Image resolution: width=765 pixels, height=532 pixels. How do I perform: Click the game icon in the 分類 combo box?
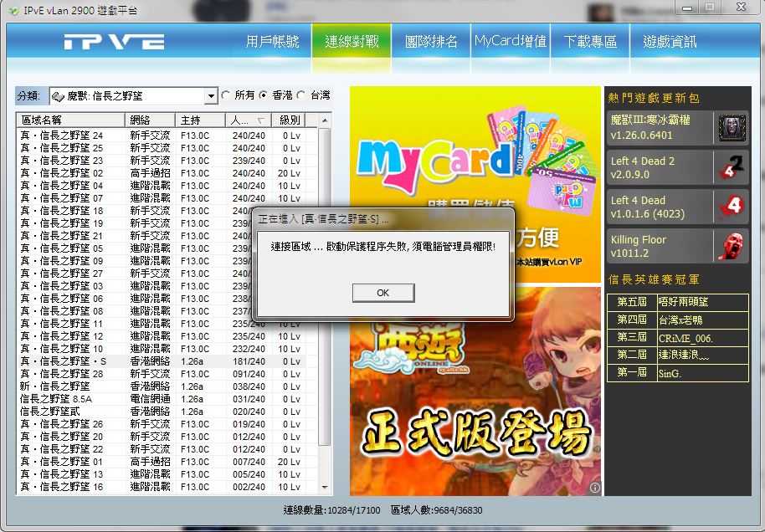(59, 96)
